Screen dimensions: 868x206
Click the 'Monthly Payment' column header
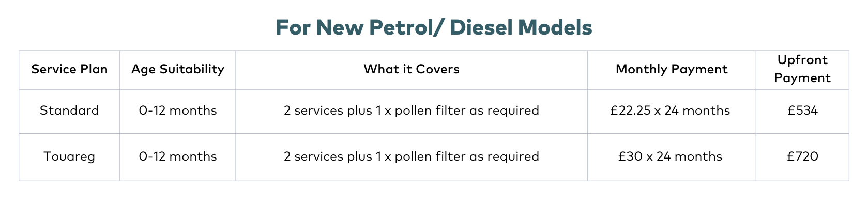pos(672,69)
